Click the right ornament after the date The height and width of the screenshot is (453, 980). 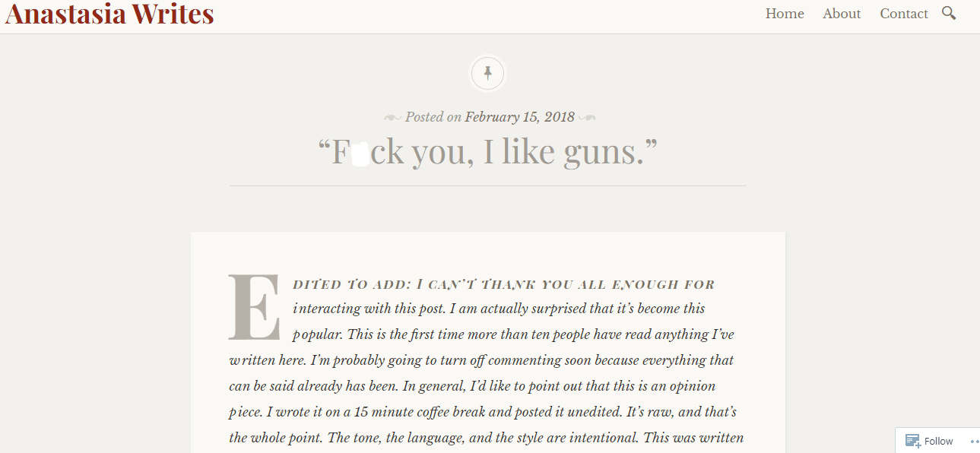(587, 118)
